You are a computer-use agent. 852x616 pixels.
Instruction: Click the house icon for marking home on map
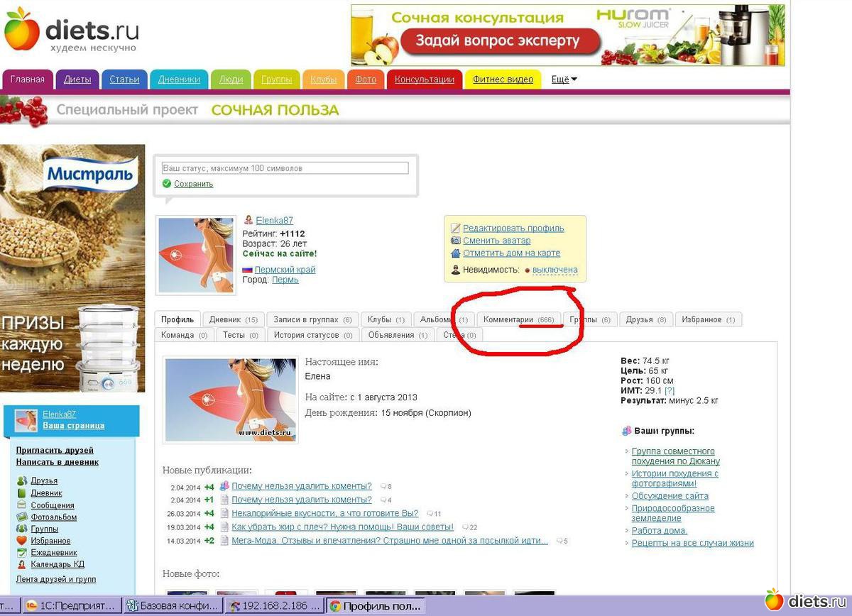[x=456, y=253]
